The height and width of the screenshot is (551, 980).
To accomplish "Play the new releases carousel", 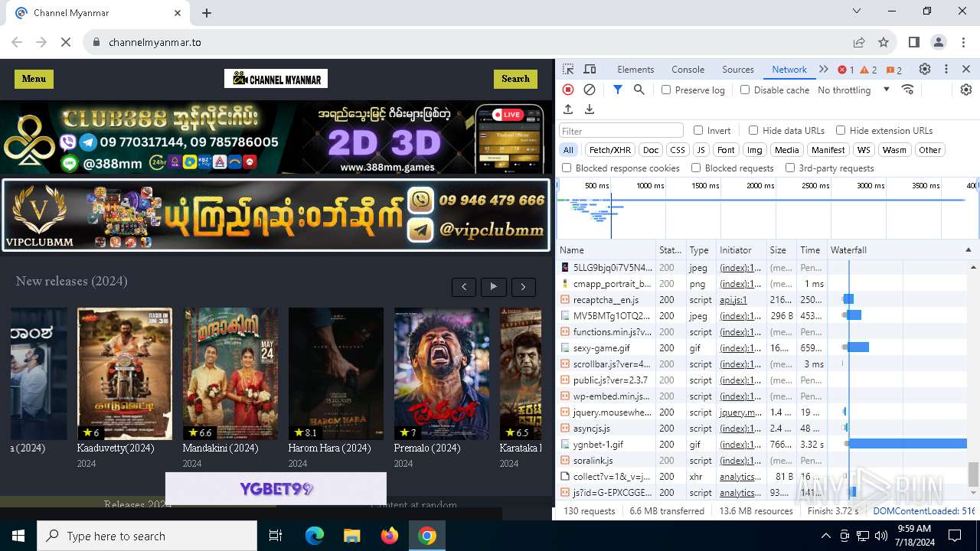I will pyautogui.click(x=493, y=287).
